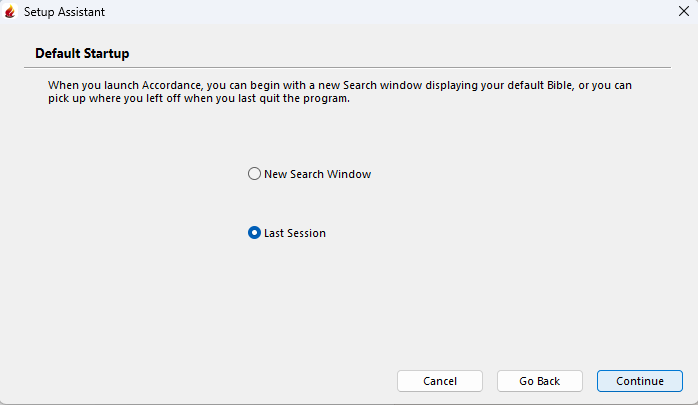The width and height of the screenshot is (698, 405).
Task: Click the Accordance flame icon in title bar
Action: tap(11, 12)
